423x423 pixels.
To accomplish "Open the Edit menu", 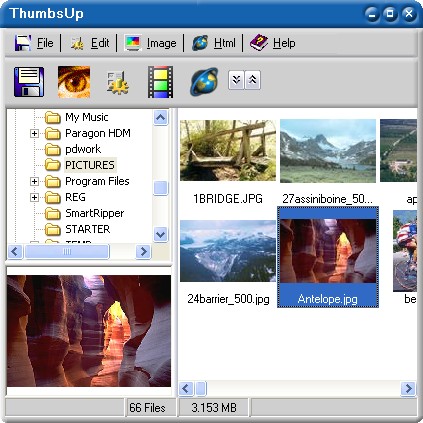I will (100, 43).
